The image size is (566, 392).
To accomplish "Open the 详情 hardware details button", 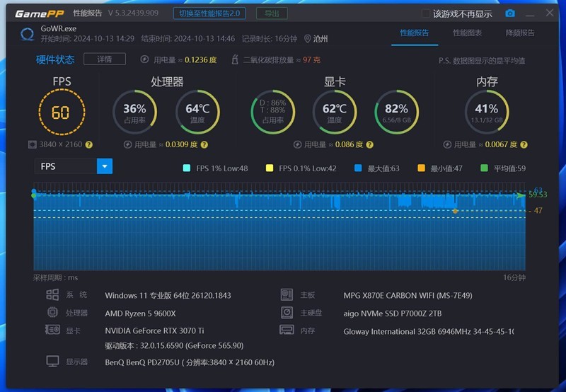I will coord(105,59).
